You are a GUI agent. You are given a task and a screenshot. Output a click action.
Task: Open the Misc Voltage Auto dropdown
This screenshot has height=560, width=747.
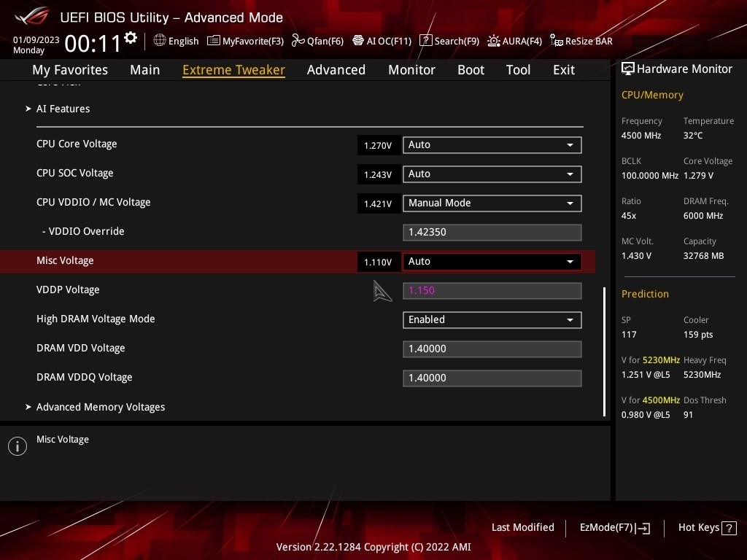point(492,262)
